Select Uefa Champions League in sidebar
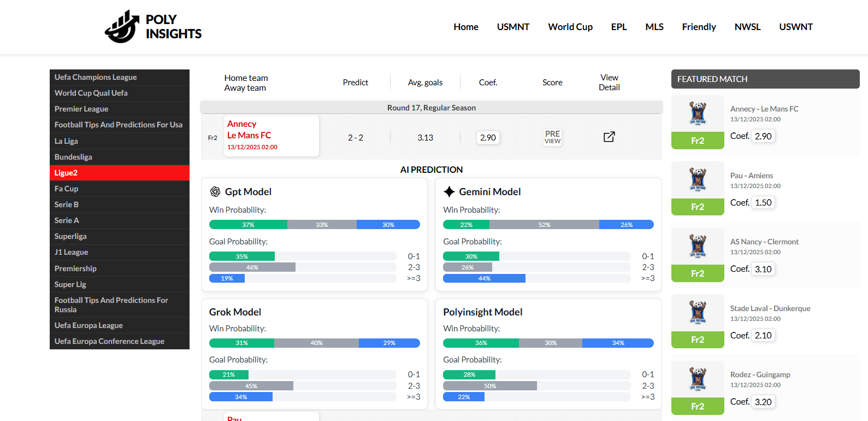The height and width of the screenshot is (421, 868). pos(120,77)
